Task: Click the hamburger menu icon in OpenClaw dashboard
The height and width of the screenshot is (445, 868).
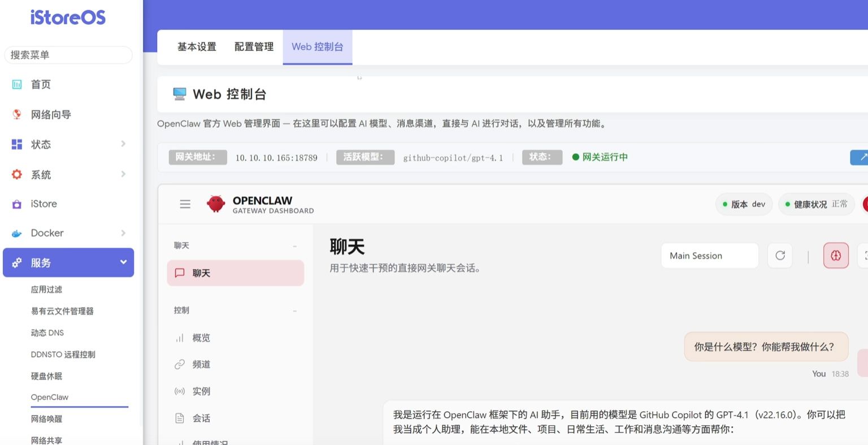Action: (185, 204)
